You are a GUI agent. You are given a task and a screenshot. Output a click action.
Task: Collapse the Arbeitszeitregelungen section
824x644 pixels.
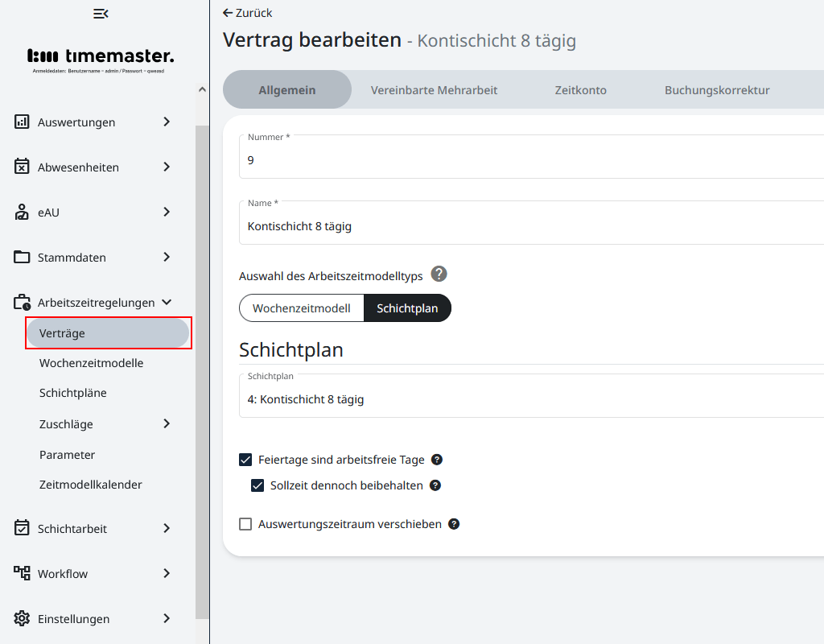pyautogui.click(x=167, y=303)
